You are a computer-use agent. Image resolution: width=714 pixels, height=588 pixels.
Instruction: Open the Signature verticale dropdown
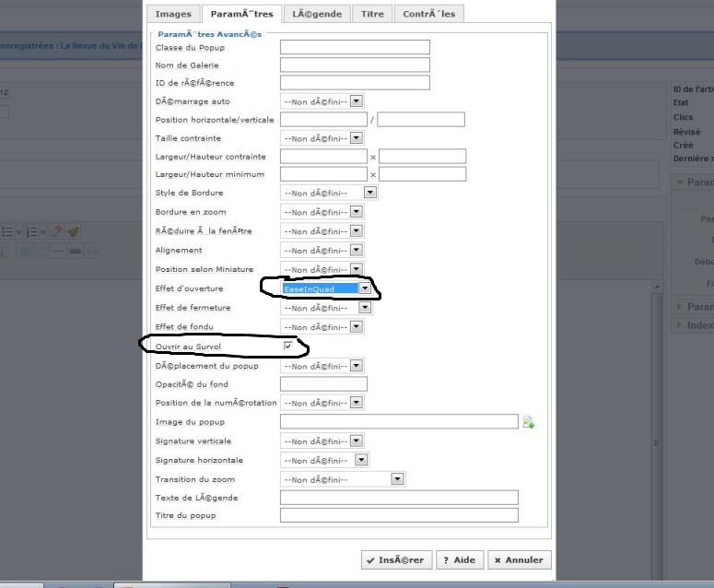[x=357, y=441]
